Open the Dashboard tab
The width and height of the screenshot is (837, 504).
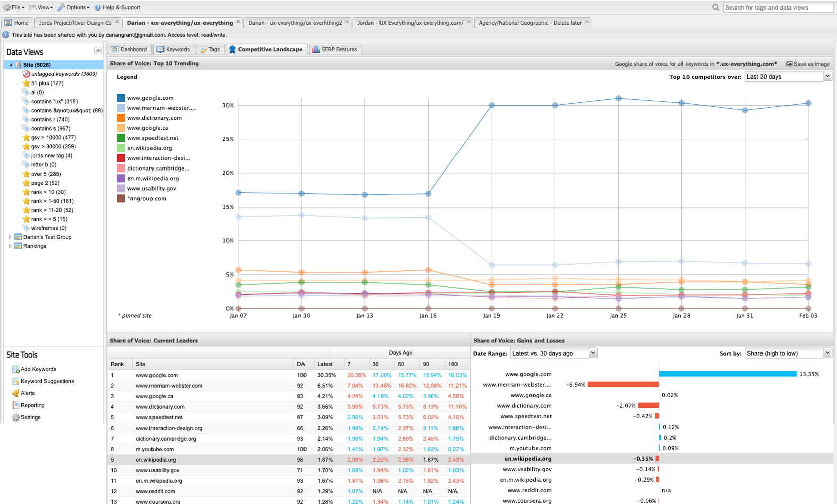[x=129, y=49]
